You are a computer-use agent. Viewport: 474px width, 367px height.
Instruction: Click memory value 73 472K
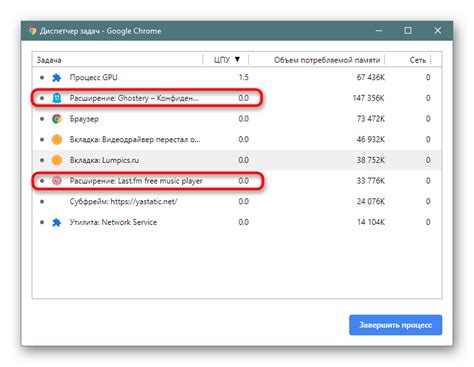point(371,119)
